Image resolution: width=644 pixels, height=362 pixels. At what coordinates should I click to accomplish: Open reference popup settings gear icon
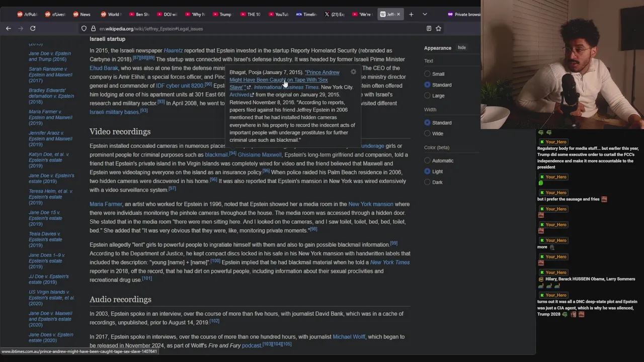pyautogui.click(x=353, y=72)
